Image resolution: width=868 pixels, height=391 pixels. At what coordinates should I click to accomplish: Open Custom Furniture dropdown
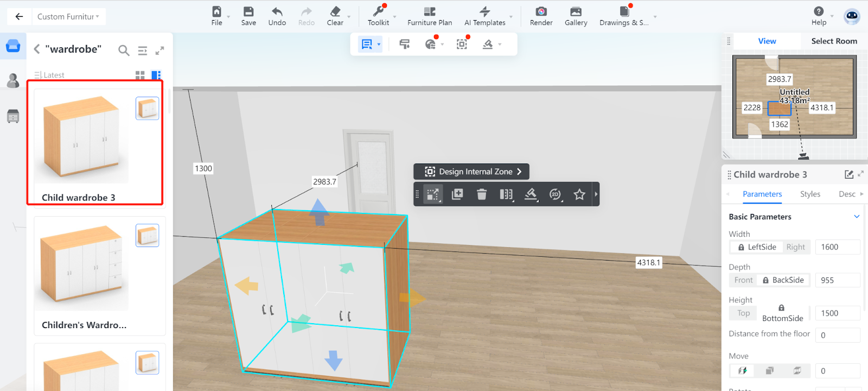68,17
